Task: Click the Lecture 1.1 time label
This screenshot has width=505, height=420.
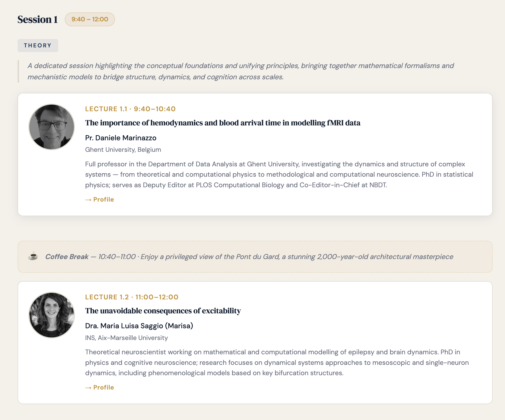Action: (x=130, y=109)
